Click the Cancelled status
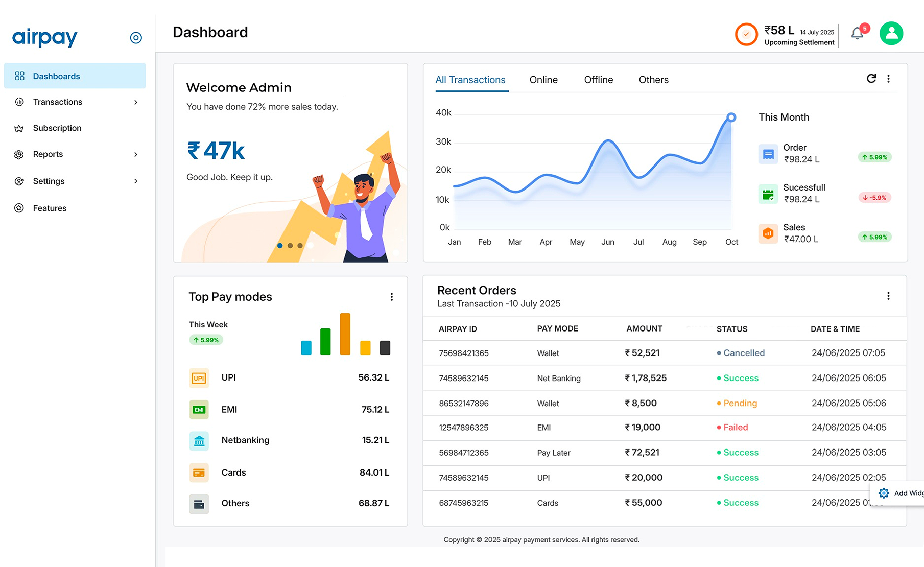This screenshot has width=924, height=567. tap(741, 353)
